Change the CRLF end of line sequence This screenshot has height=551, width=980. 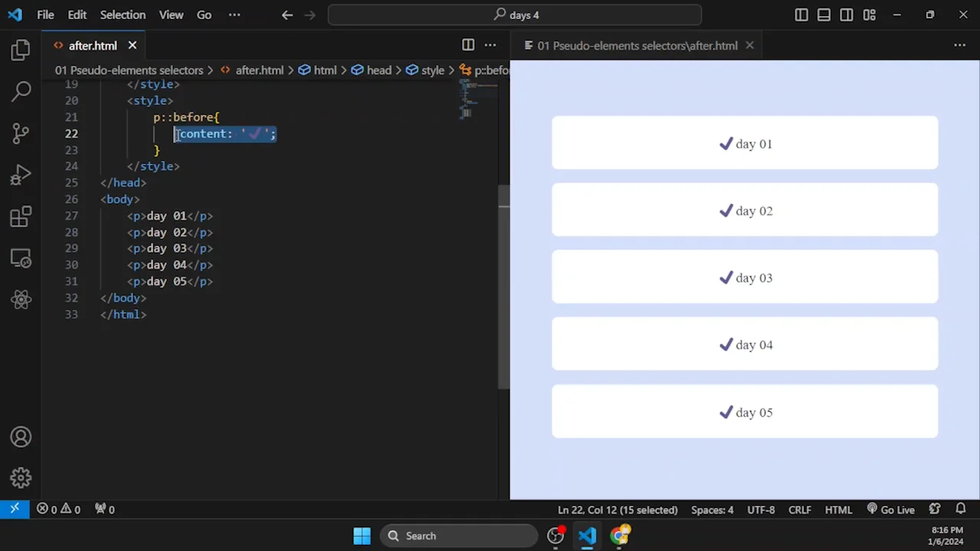[x=800, y=510]
